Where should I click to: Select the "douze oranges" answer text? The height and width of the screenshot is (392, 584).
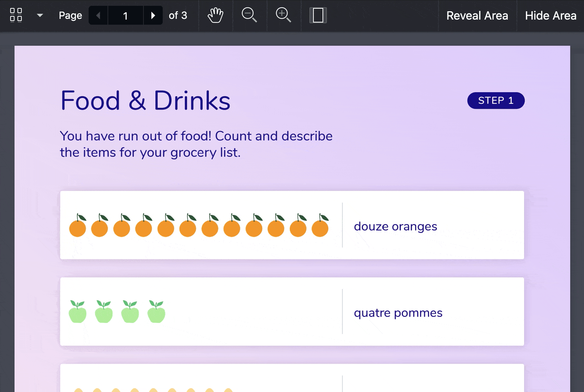point(395,226)
